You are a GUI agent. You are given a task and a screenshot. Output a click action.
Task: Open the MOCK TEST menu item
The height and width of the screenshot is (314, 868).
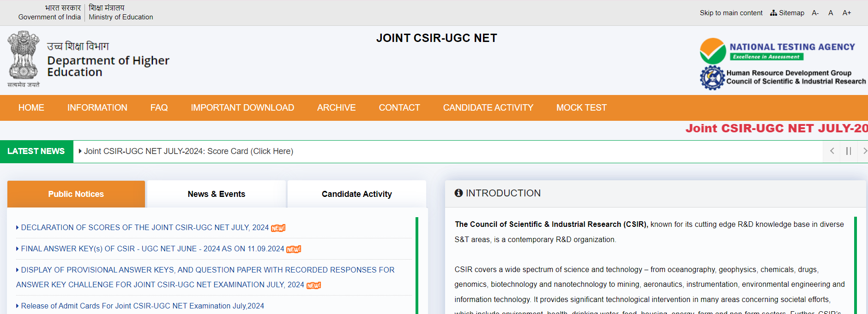click(x=581, y=107)
